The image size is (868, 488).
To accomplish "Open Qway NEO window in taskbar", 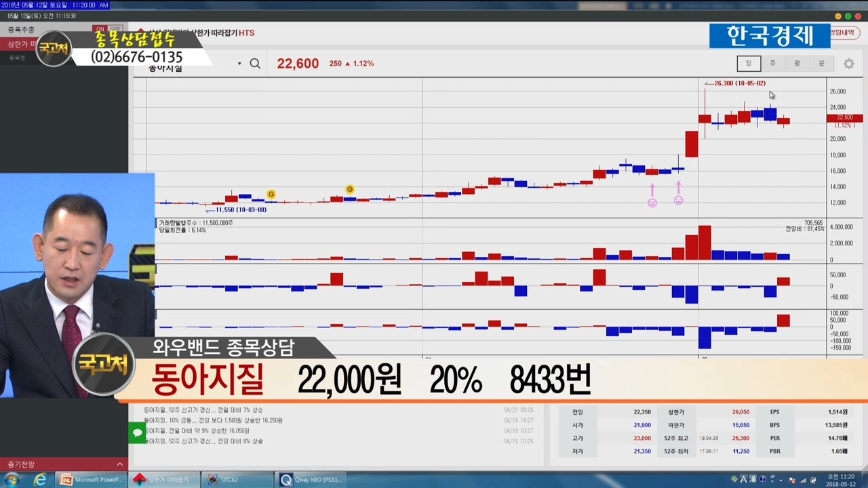I will pos(312,480).
